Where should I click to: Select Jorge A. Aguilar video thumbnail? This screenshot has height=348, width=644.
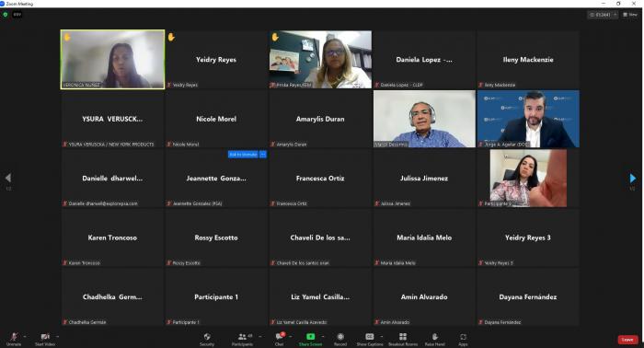point(528,119)
